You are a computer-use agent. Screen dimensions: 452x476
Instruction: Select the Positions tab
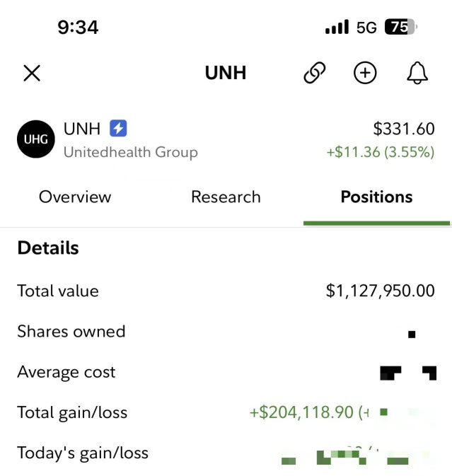376,197
